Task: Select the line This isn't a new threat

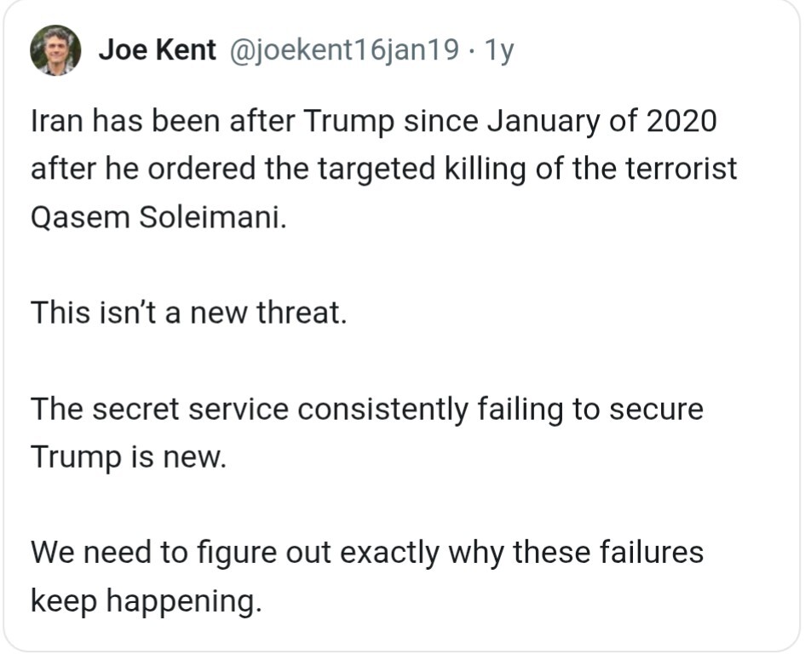Action: [x=188, y=313]
